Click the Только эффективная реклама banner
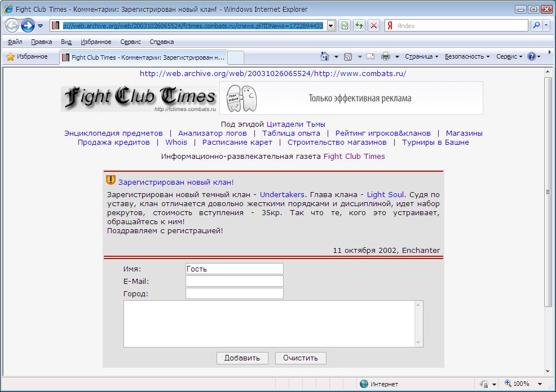Viewport: 556px width, 392px height. point(351,98)
